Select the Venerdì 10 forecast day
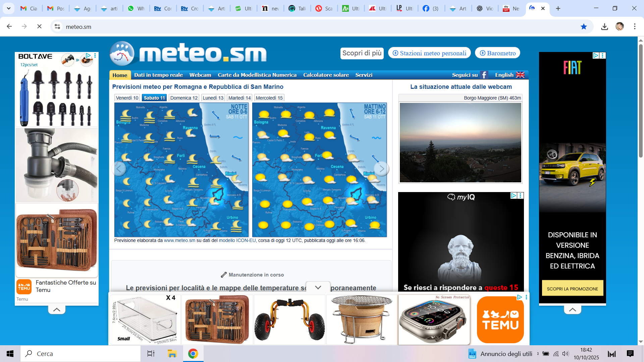The width and height of the screenshot is (644, 362). tap(127, 98)
